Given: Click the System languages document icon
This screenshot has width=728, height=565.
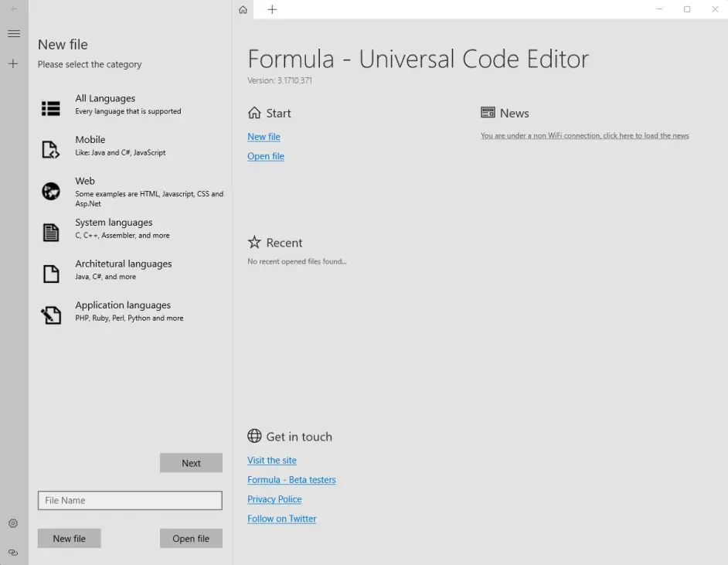Looking at the screenshot, I should click(51, 232).
